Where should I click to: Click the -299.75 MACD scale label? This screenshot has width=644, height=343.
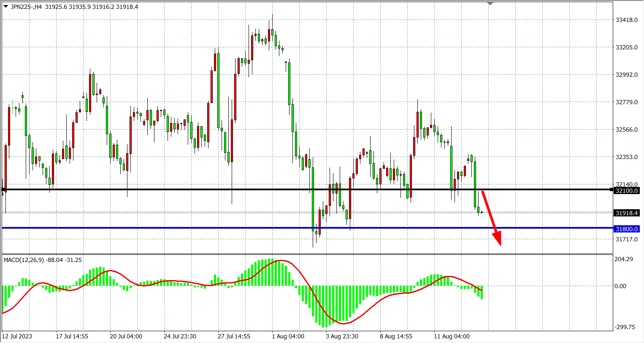(x=624, y=327)
